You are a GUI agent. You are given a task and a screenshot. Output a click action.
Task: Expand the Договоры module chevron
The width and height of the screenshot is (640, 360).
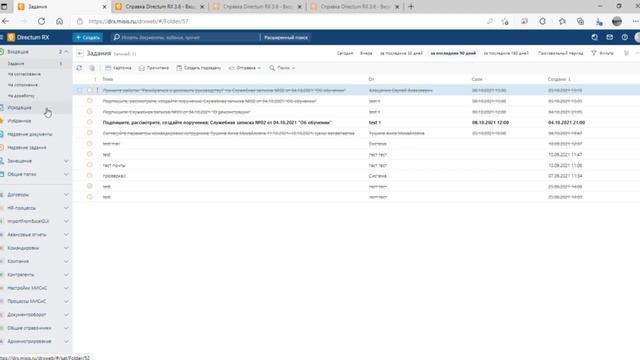tap(66, 195)
